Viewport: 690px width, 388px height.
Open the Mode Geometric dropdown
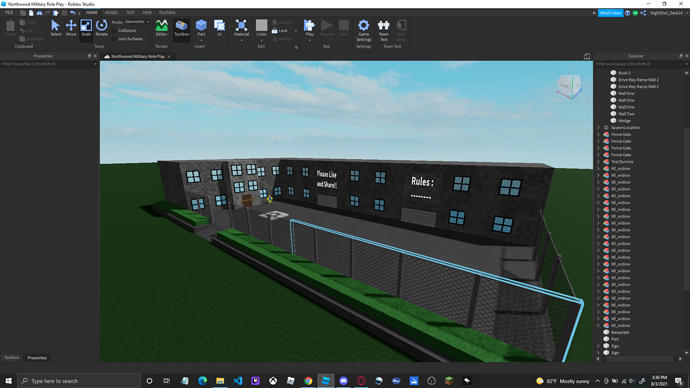click(x=137, y=22)
